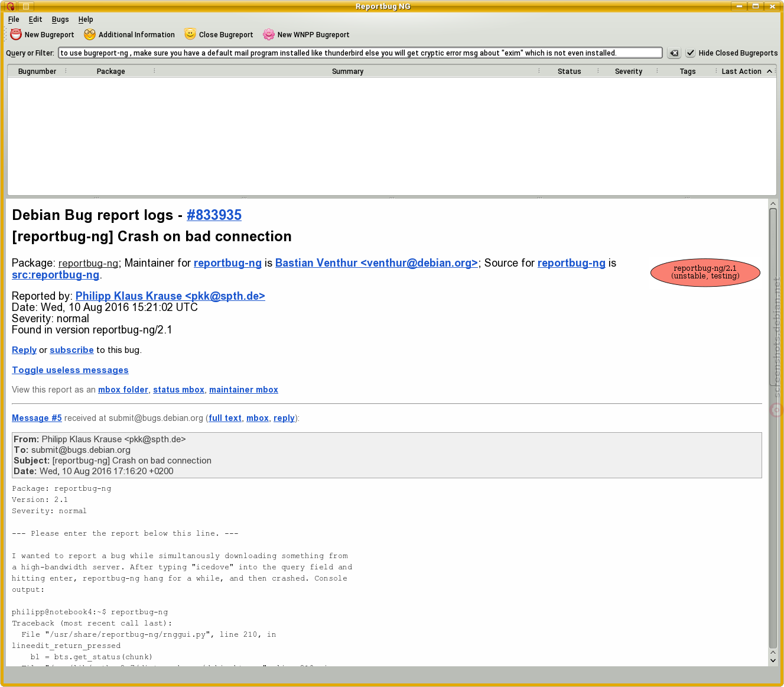Open the full text link
The width and height of the screenshot is (784, 687).
pyautogui.click(x=225, y=418)
